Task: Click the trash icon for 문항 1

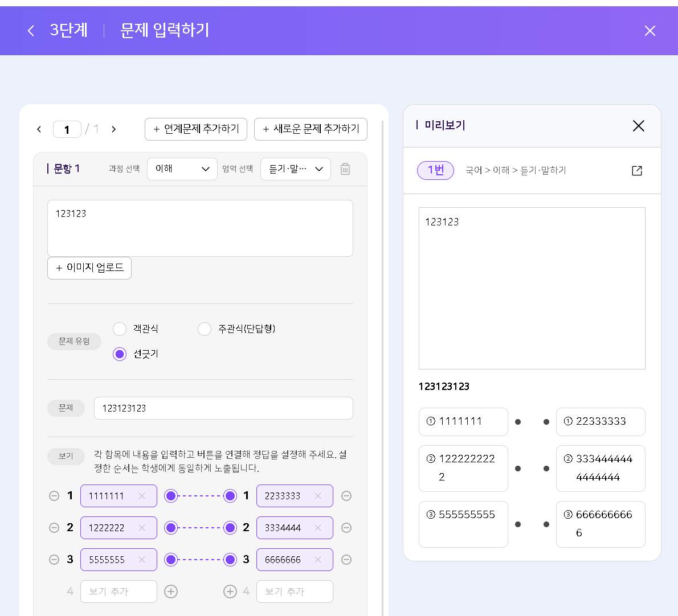Action: [x=345, y=169]
